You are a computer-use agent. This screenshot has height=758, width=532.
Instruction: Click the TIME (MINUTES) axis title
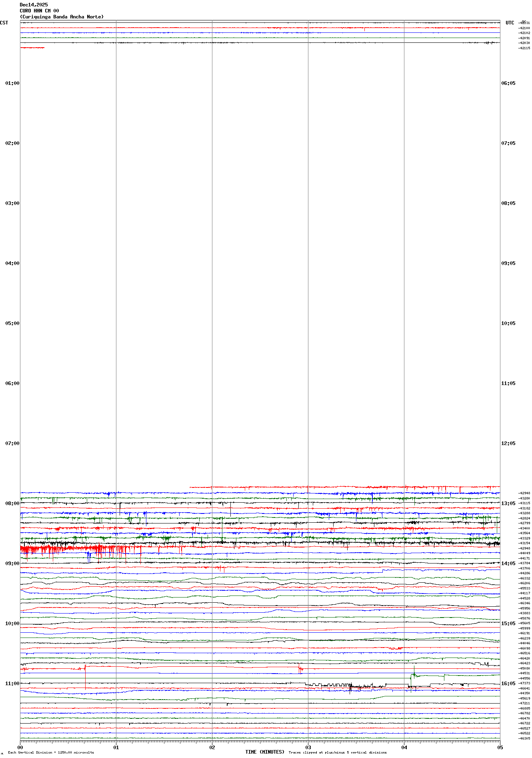point(264,752)
